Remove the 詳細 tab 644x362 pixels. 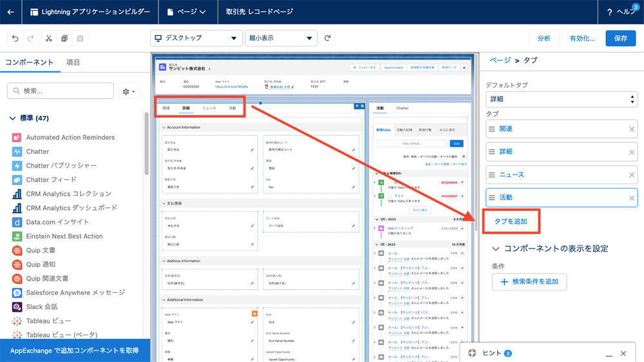coord(632,152)
